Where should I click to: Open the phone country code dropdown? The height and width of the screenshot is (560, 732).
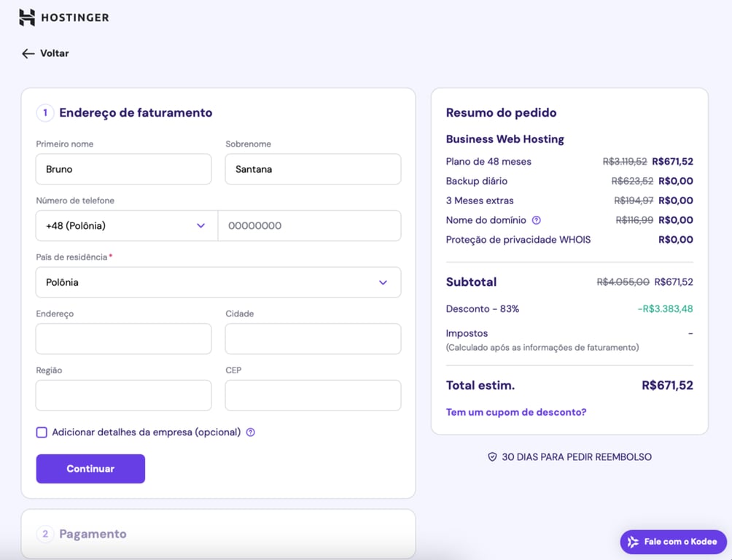click(x=125, y=225)
